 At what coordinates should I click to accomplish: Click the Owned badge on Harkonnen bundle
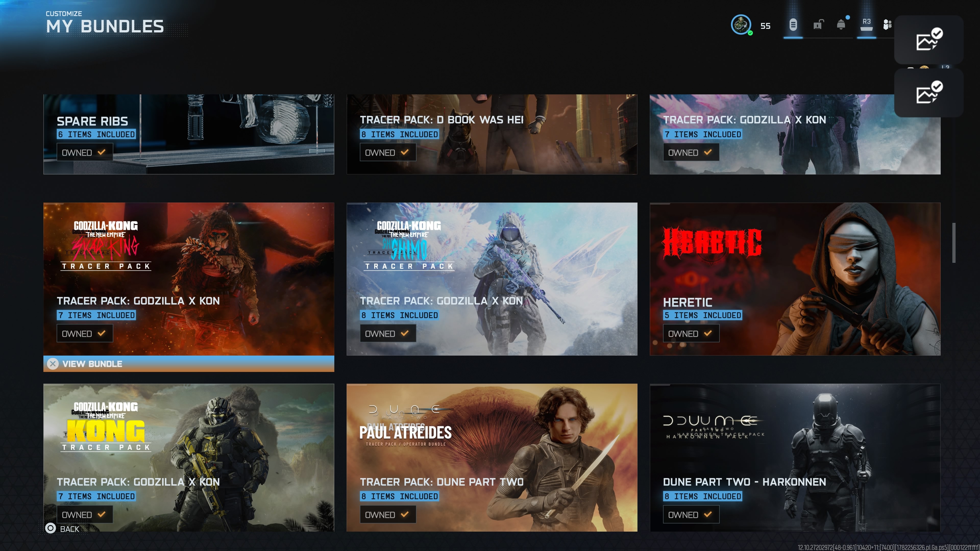coord(691,515)
